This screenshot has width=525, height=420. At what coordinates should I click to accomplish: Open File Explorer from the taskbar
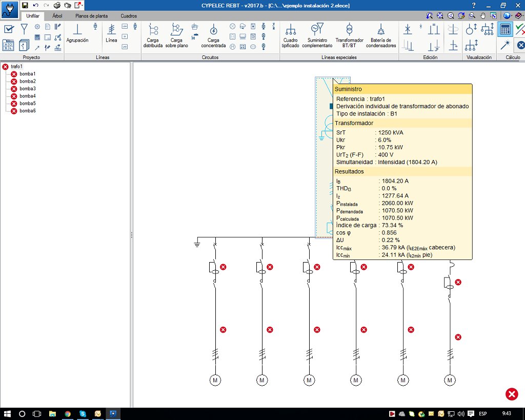[52, 414]
